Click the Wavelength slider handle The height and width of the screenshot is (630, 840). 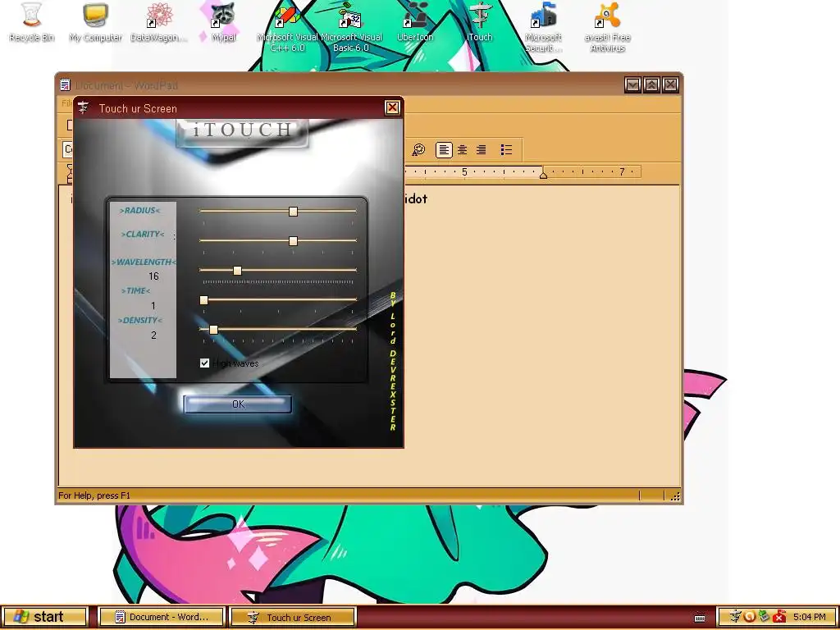[237, 271]
